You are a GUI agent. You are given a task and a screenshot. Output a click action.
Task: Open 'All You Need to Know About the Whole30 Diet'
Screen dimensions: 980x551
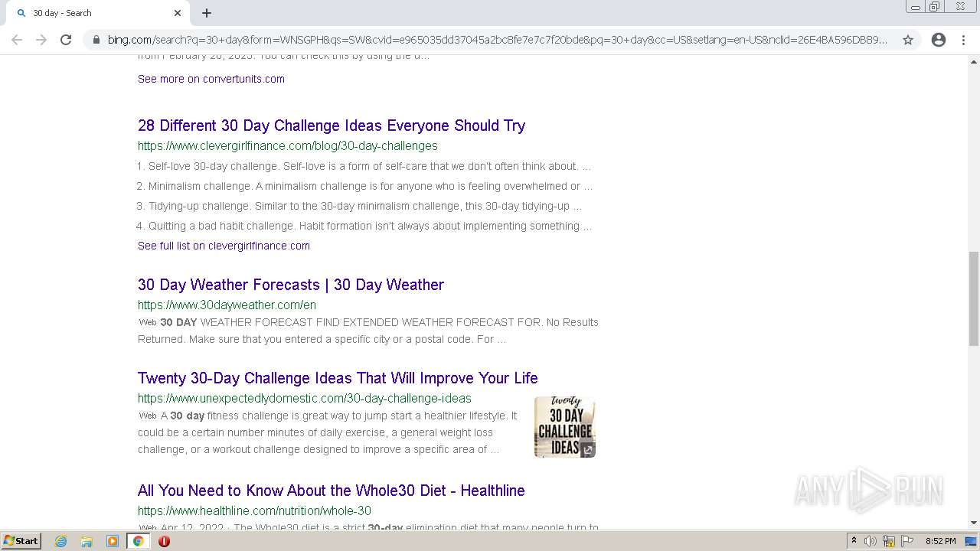pos(332,491)
